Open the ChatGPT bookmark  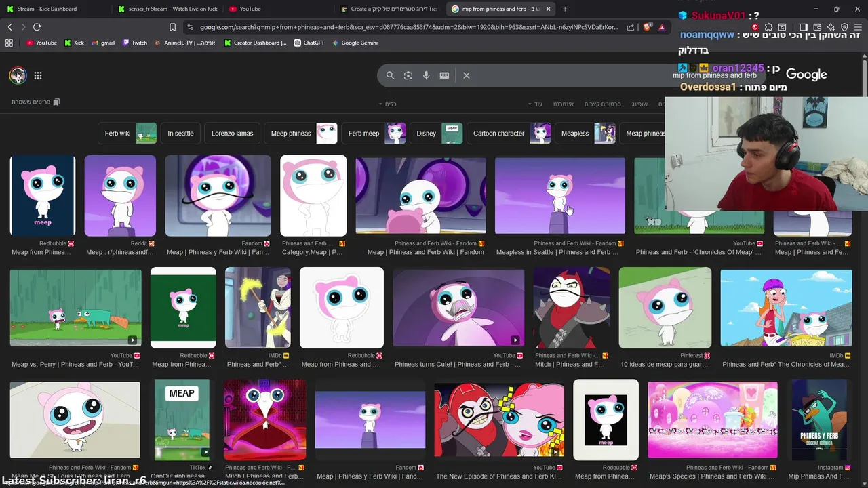(309, 43)
